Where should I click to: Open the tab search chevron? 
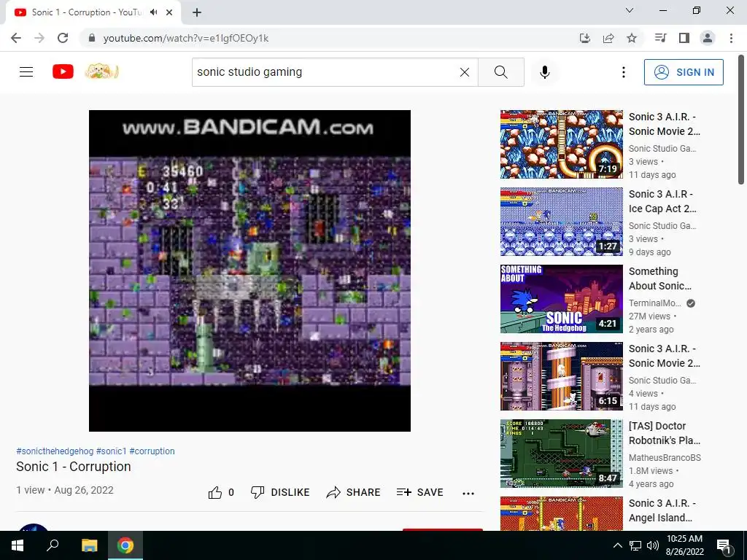pos(630,10)
